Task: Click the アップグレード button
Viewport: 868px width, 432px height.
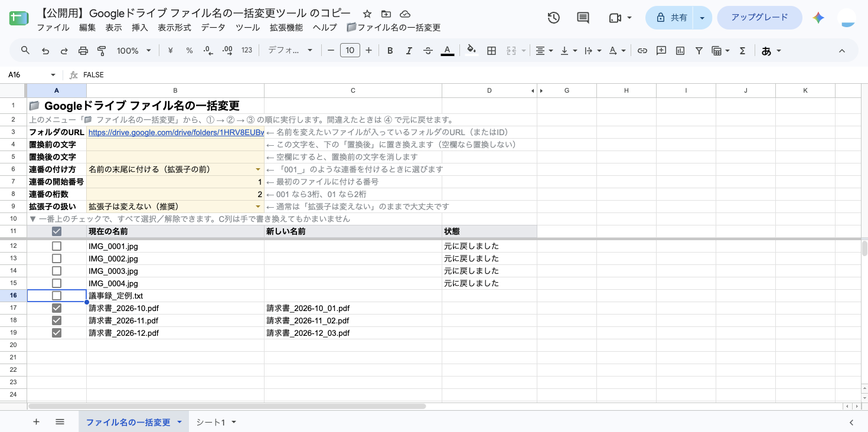Action: click(x=759, y=18)
